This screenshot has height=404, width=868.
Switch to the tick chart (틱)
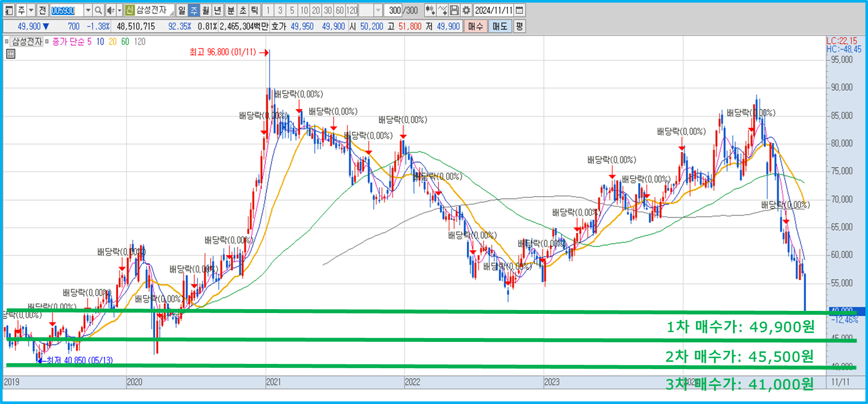[x=255, y=10]
